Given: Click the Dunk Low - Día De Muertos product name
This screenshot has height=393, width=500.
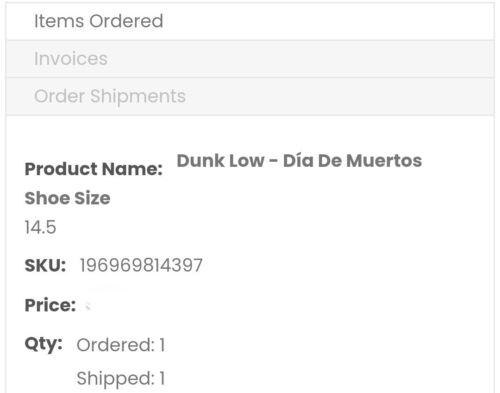Looking at the screenshot, I should tap(299, 161).
